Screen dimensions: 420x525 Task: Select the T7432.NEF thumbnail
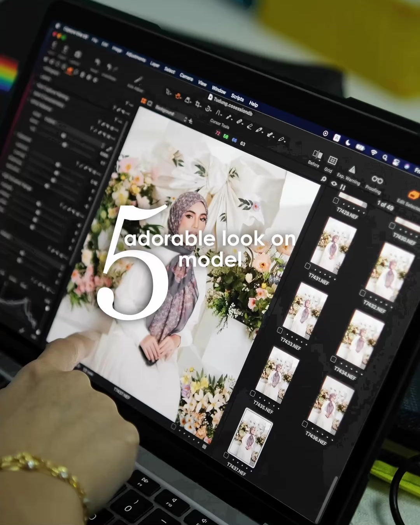click(390, 272)
